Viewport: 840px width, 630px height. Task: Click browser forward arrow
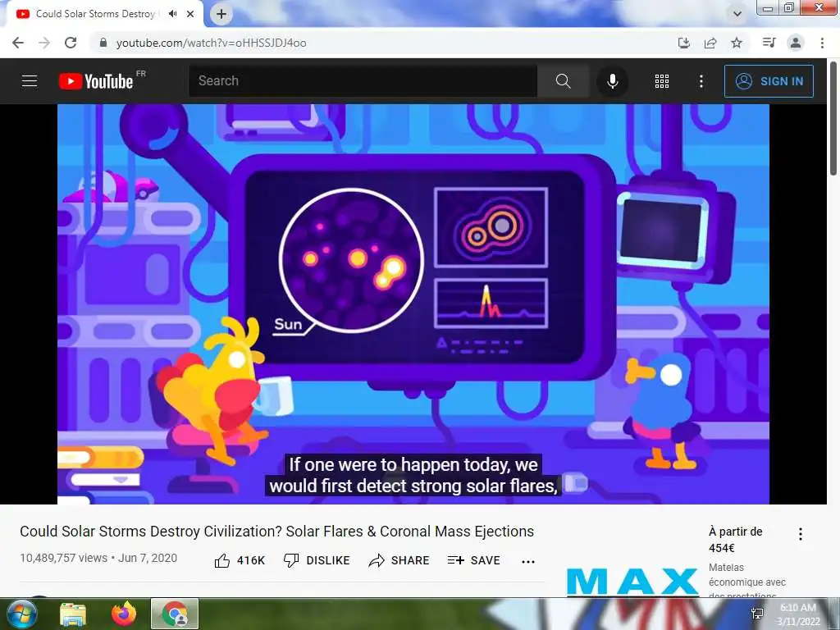(44, 43)
